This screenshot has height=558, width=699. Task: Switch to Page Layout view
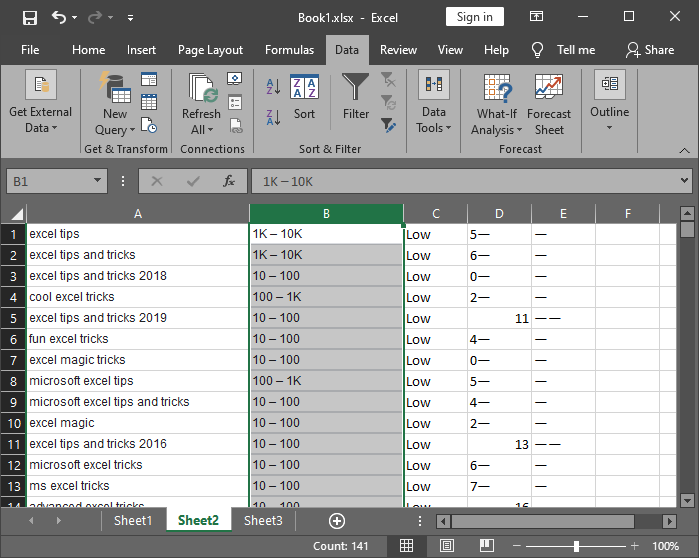[447, 546]
